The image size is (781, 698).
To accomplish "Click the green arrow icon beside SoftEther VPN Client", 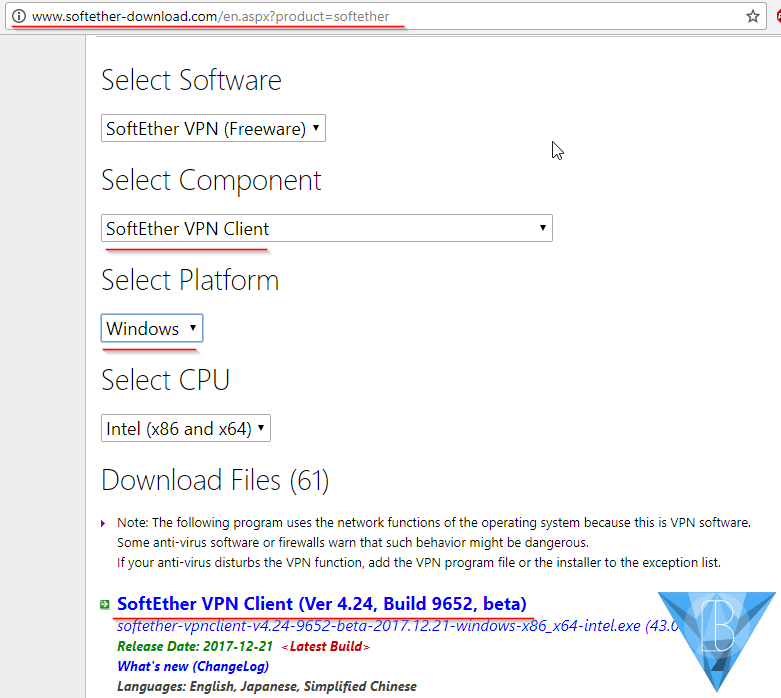I will click(105, 604).
